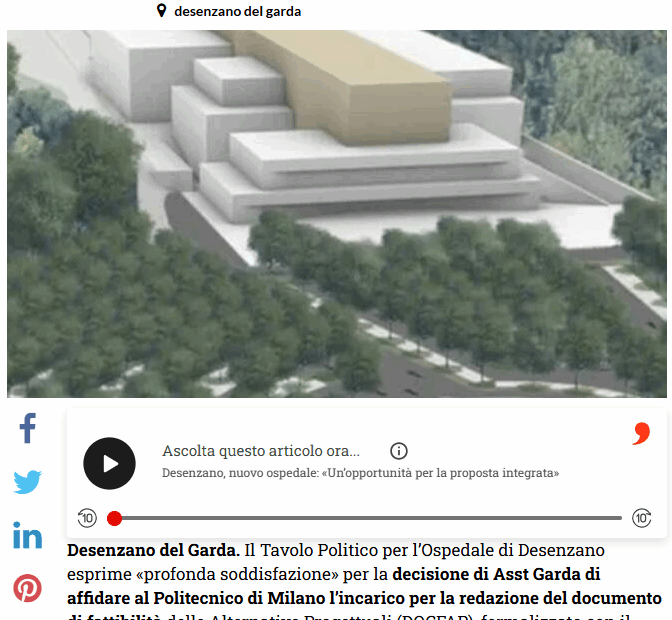The height and width of the screenshot is (620, 672).
Task: Open the audio player info icon
Action: [x=399, y=451]
